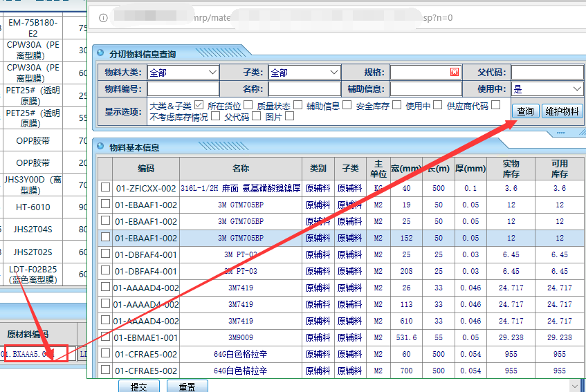
Task: Tick the checkbox for 01-EBMAE1-001 row
Action: [x=105, y=337]
